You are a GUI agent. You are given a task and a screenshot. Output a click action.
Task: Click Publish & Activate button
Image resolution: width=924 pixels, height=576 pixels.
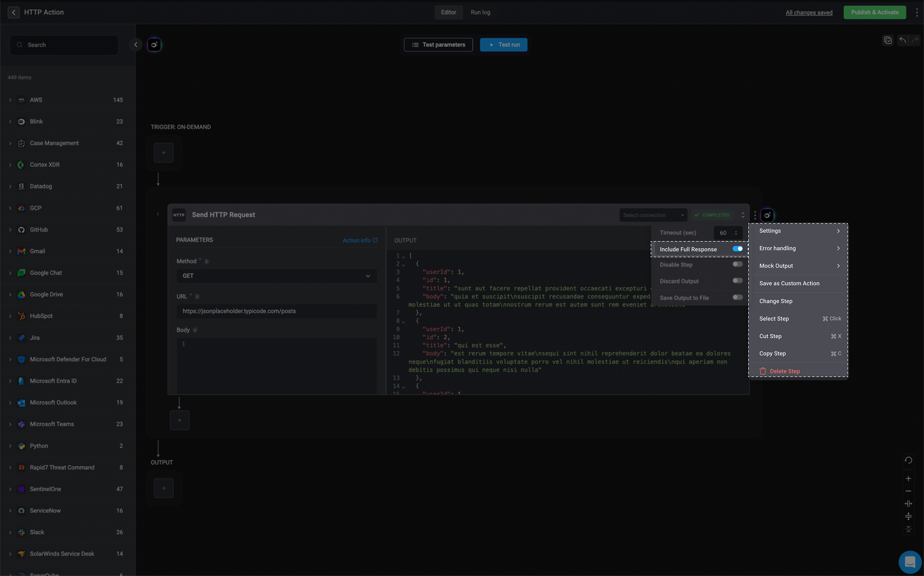tap(874, 12)
